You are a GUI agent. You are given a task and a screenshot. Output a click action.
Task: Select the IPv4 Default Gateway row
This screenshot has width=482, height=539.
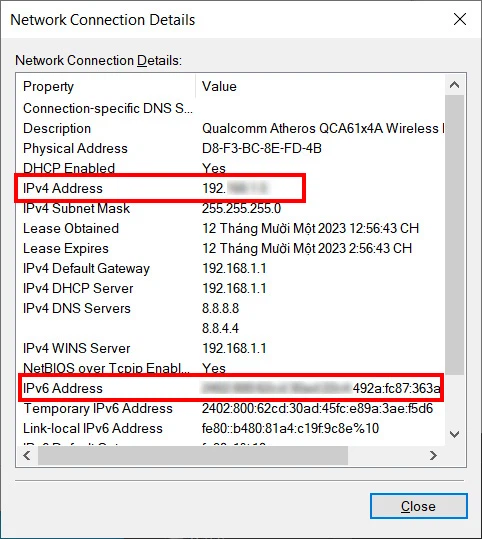pyautogui.click(x=231, y=268)
